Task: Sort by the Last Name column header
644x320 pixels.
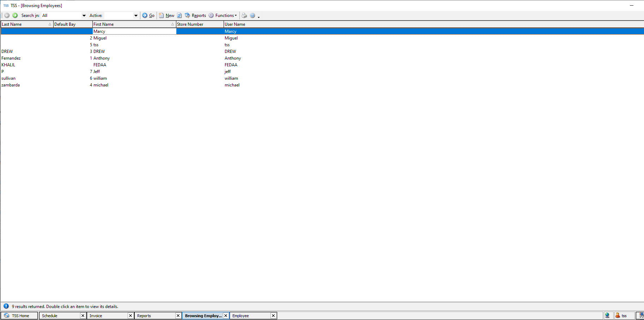Action: click(x=25, y=24)
